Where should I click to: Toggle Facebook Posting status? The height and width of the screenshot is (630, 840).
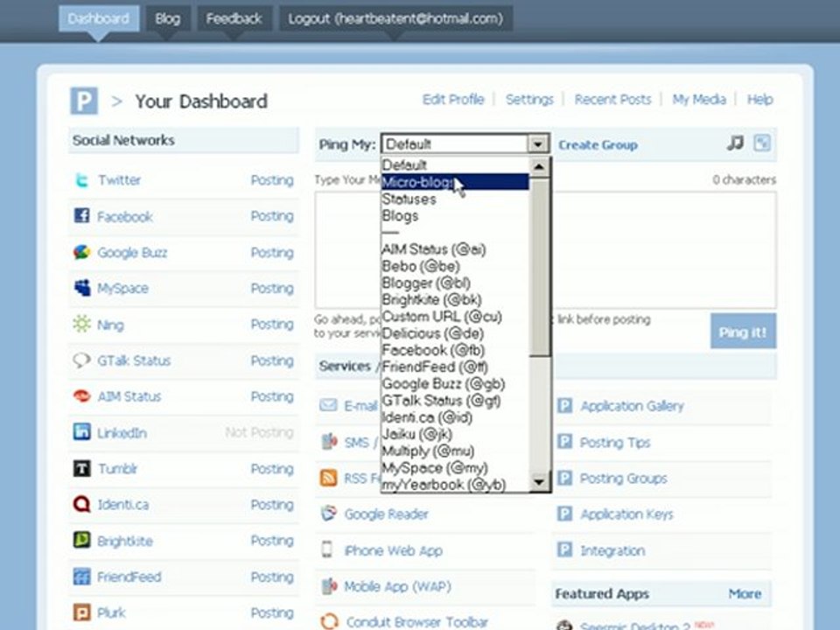(x=272, y=216)
